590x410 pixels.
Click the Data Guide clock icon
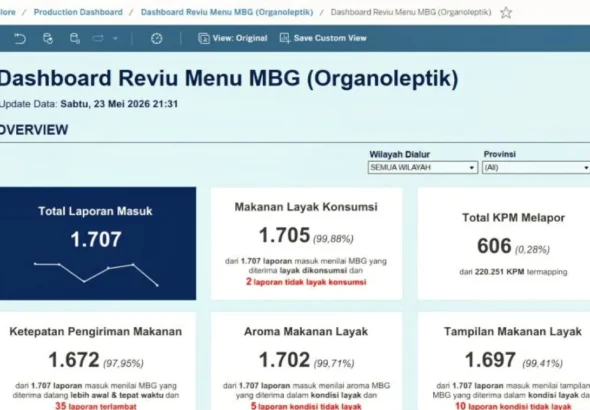[x=157, y=38]
